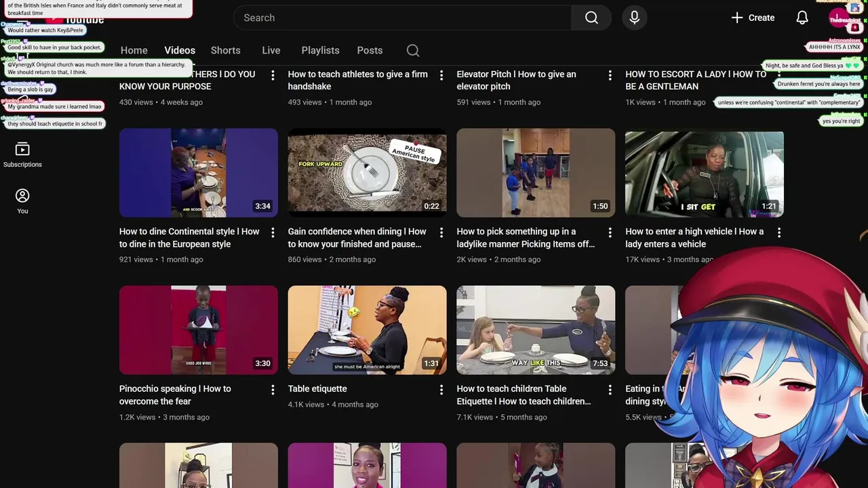Open options for high vehicle entry video

(778, 232)
